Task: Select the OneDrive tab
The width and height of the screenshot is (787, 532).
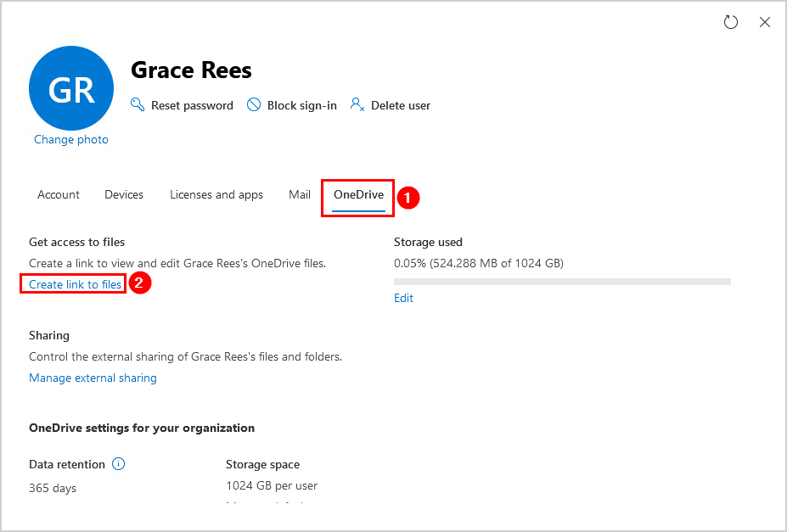Action: pos(358,195)
